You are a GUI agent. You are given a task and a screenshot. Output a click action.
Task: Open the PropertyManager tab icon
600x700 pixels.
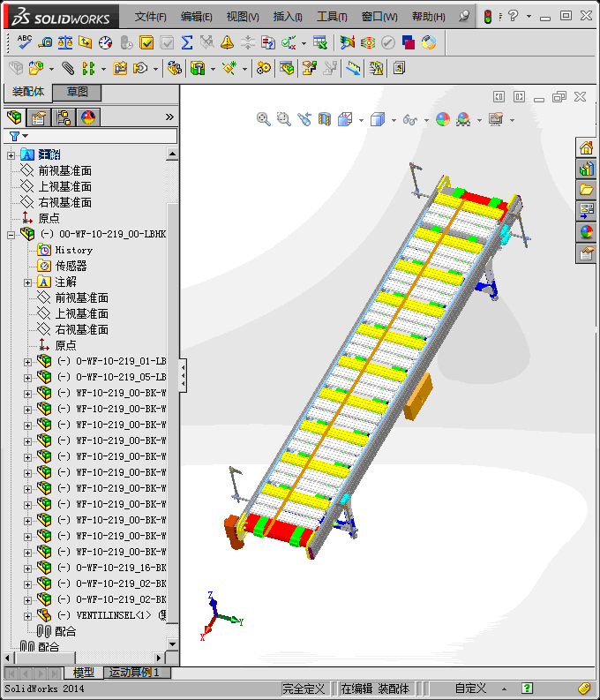click(39, 117)
